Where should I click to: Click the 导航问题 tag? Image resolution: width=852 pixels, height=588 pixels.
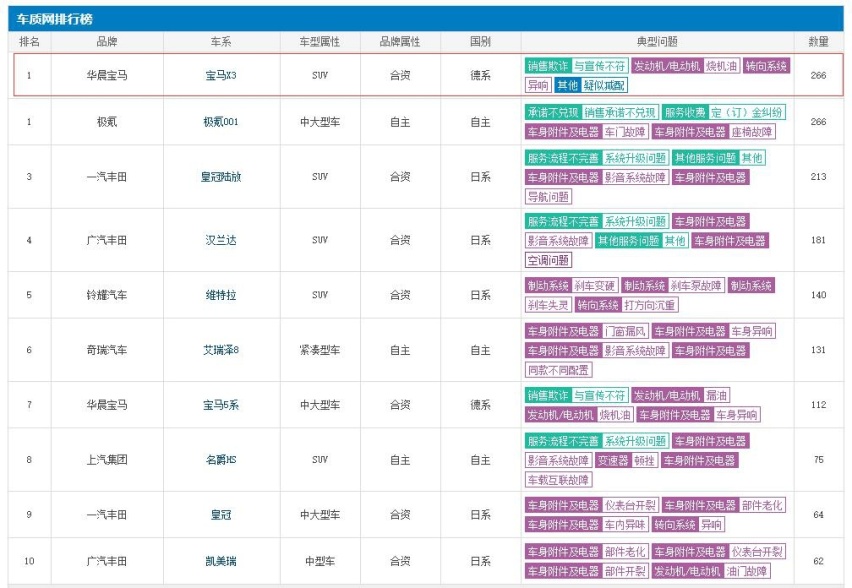[548, 197]
